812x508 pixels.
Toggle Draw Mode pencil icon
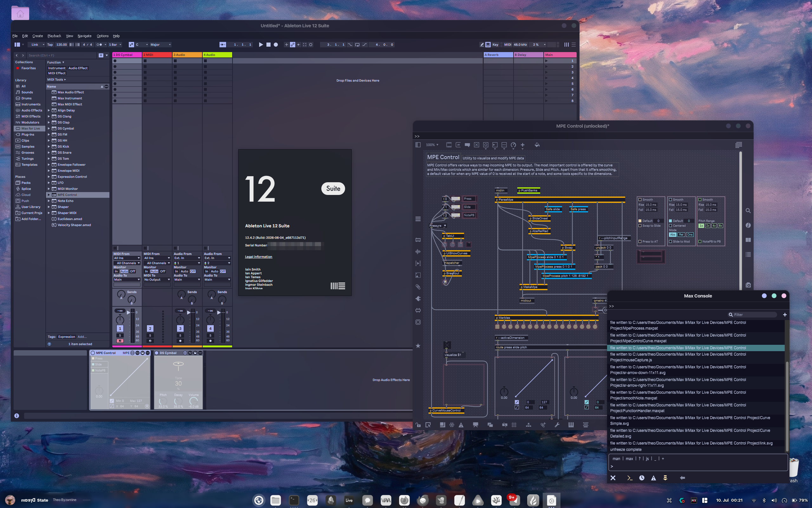click(482, 45)
